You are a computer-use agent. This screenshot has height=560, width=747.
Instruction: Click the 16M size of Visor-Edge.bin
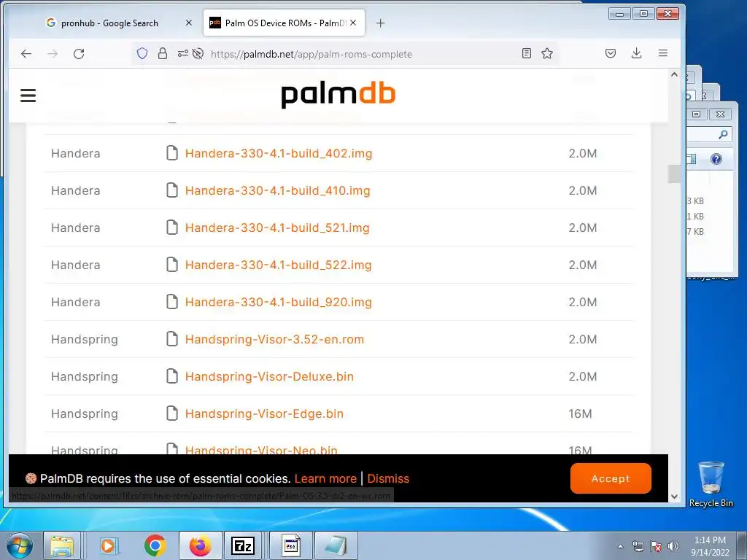click(x=580, y=413)
